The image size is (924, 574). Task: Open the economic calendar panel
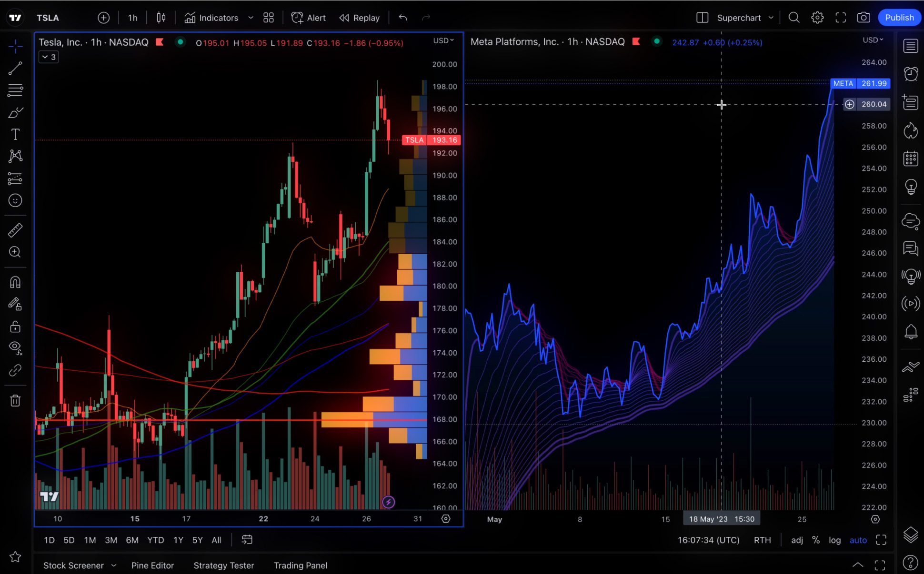tap(910, 158)
